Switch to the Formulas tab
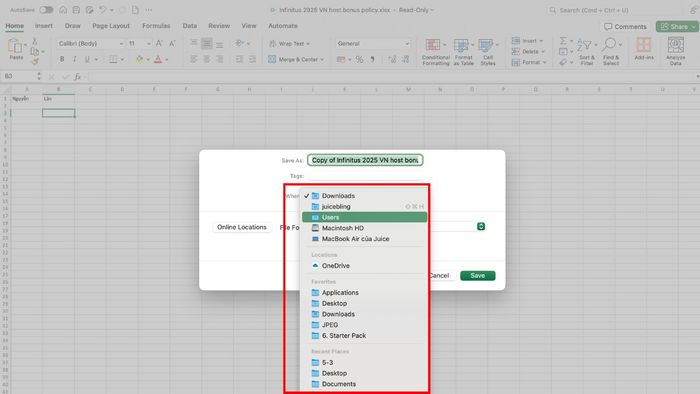This screenshot has height=394, width=700. click(x=156, y=26)
